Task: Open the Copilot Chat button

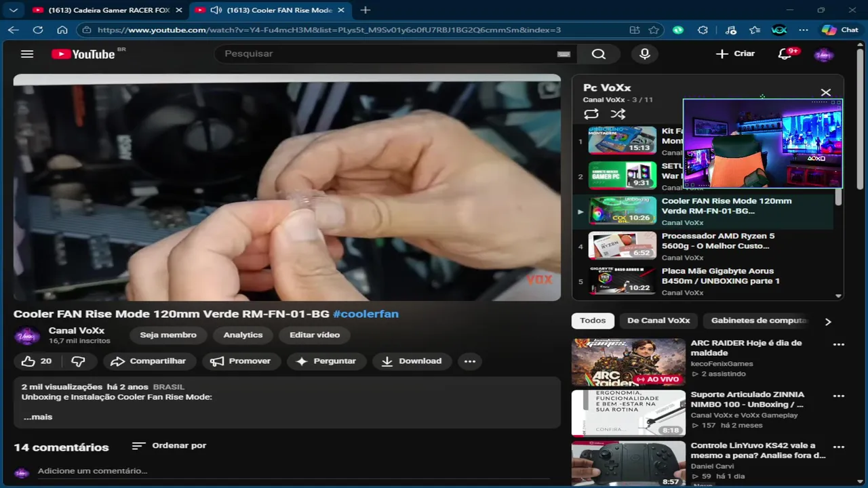Action: [840, 30]
